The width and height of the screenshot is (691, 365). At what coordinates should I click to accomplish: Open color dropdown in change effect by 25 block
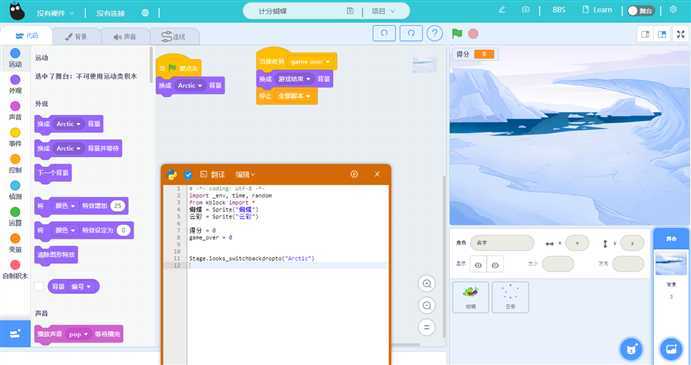coord(66,206)
